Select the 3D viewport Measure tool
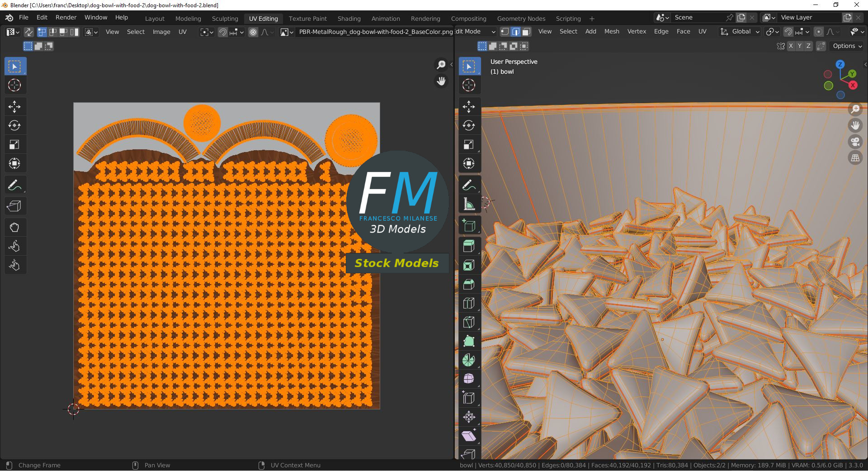 [469, 204]
